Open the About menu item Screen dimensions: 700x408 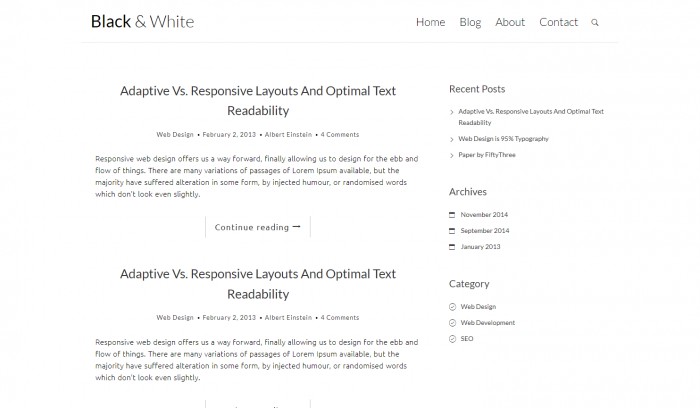pos(510,22)
